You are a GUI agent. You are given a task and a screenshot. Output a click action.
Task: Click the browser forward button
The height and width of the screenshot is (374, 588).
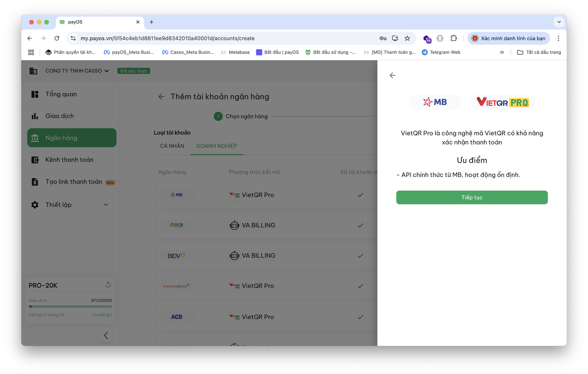(43, 39)
